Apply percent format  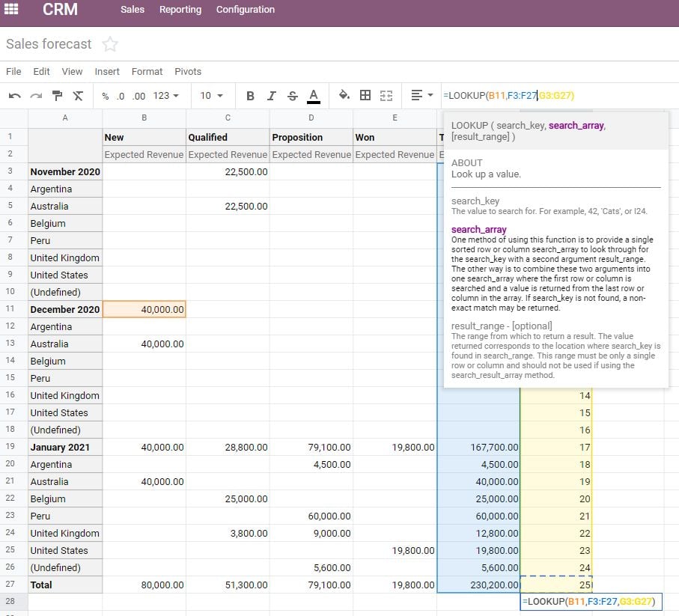(x=103, y=96)
